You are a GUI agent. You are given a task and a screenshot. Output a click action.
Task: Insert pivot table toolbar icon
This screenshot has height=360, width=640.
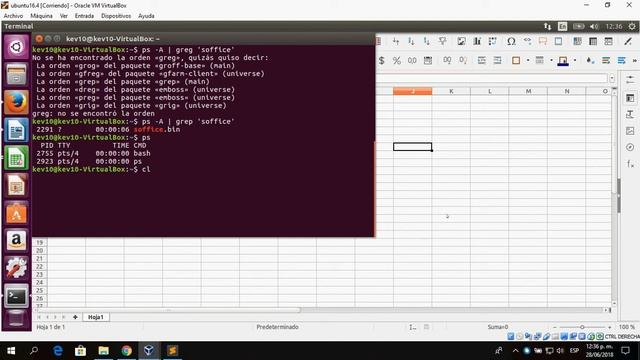pos(493,41)
